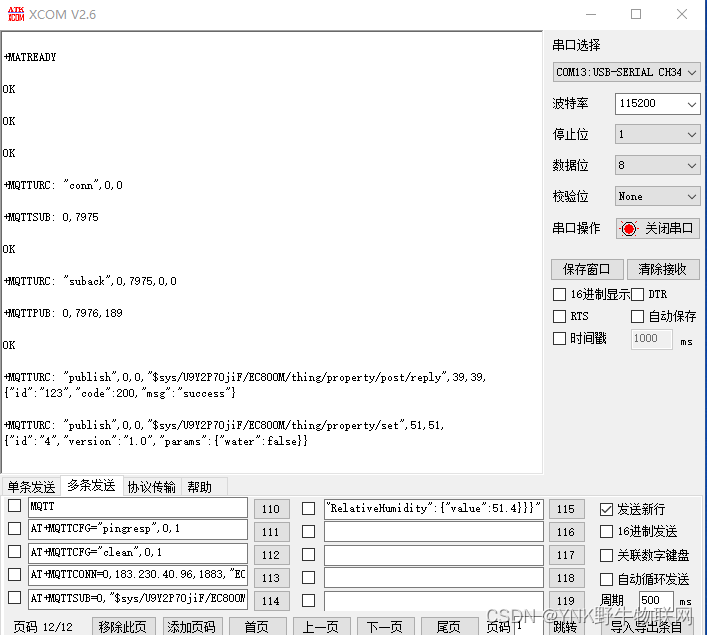The height and width of the screenshot is (635, 707).
Task: Click the AT+MQTTCONN command field
Action: 138,575
